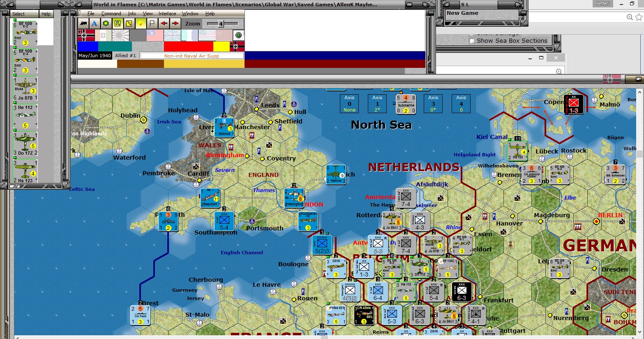
Task: Click the CA Terror naval unit at Plymouth
Action: [169, 221]
